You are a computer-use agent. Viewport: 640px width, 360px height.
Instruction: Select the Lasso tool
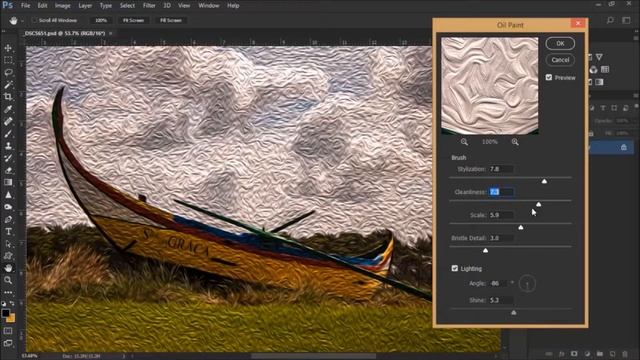coord(8,73)
